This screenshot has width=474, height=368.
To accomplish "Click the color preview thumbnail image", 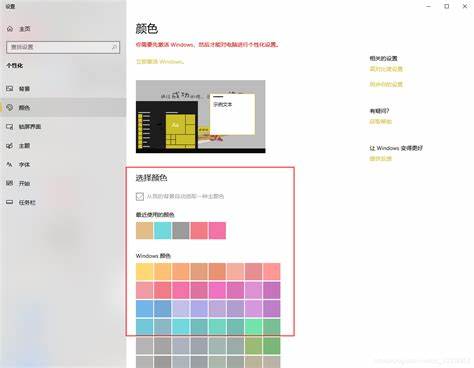I will point(201,117).
